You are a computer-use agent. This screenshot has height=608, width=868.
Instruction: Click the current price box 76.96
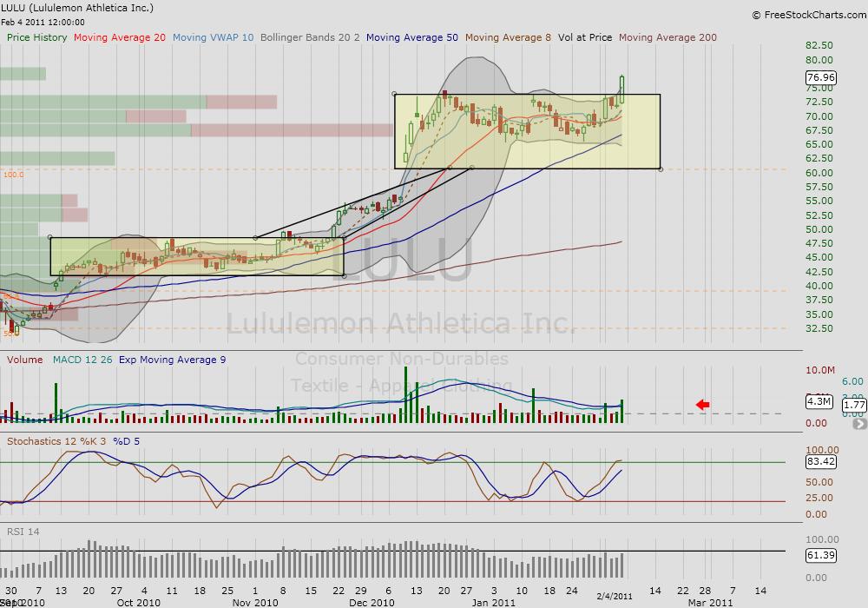[x=821, y=77]
